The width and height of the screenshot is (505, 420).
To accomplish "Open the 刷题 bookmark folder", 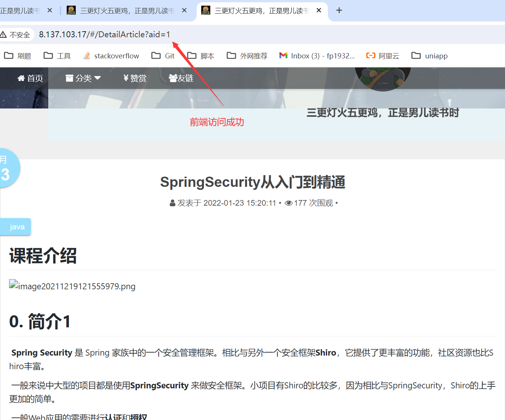I will (x=18, y=56).
